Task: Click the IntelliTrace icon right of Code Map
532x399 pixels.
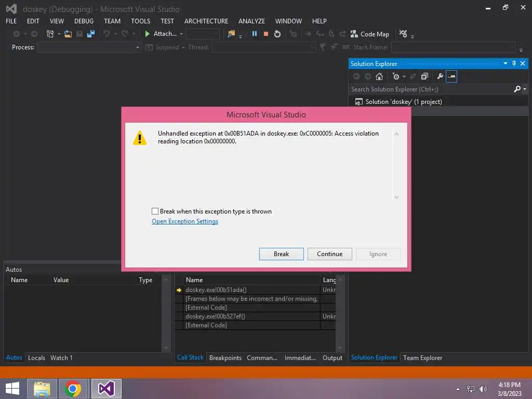Action: tap(403, 34)
